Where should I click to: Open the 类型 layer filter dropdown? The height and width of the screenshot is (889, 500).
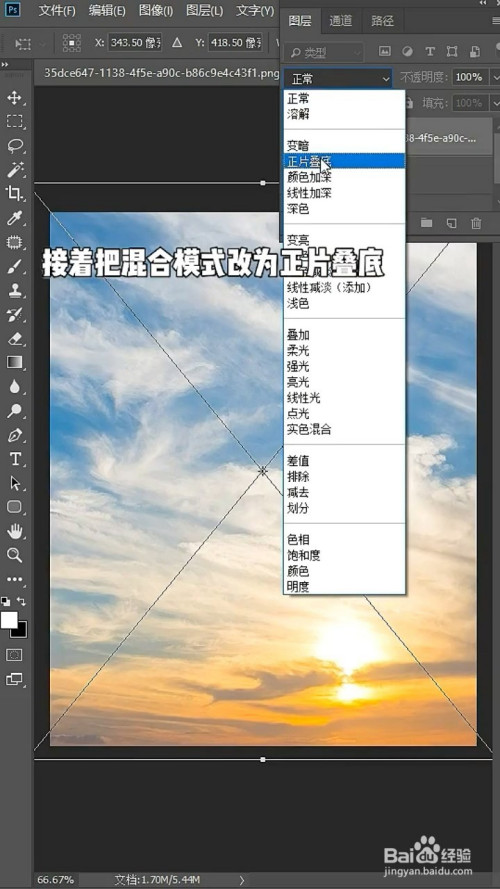click(324, 52)
